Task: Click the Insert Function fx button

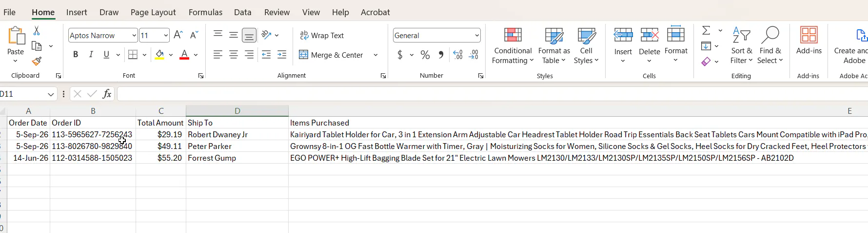Action: [x=107, y=94]
